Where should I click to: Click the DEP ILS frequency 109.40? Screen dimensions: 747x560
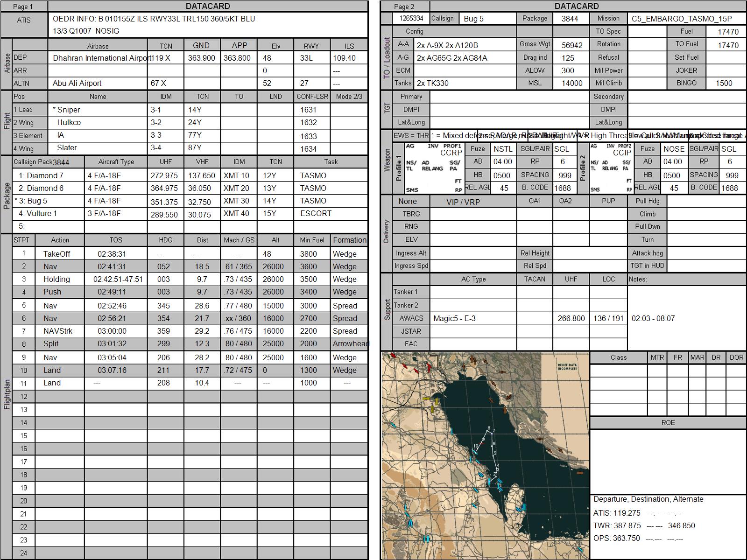click(345, 58)
